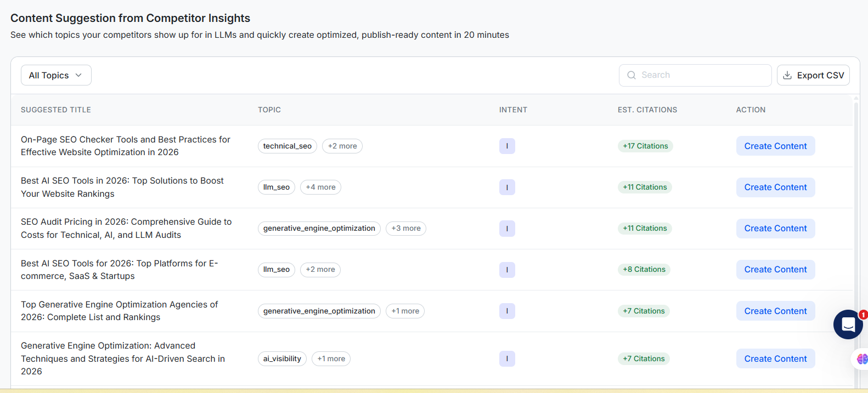
Task: Click the +8 Citations badge
Action: pos(644,270)
